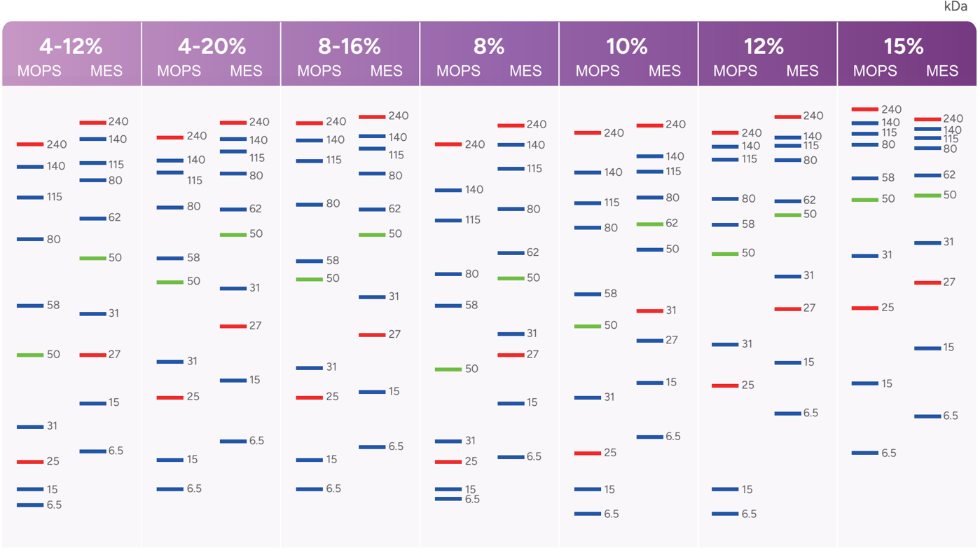Image resolution: width=980 pixels, height=553 pixels.
Task: Click the 4-12% gel column header
Action: tap(71, 47)
